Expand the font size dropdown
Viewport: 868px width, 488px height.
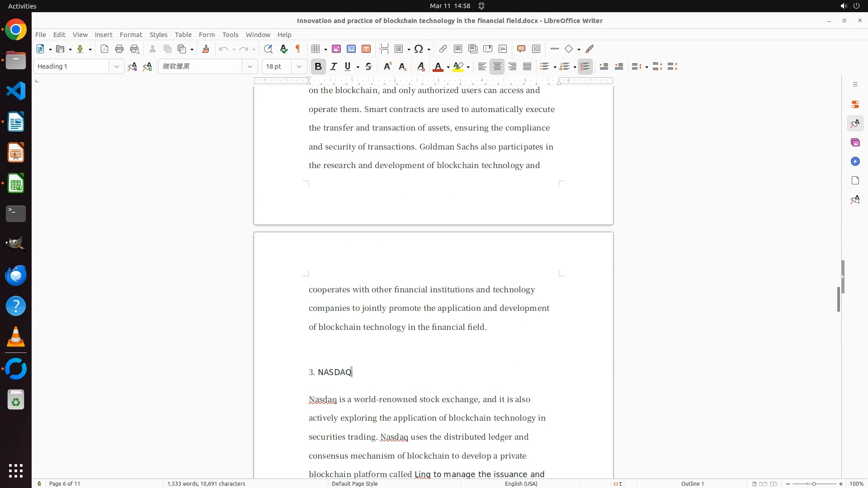pos(299,67)
